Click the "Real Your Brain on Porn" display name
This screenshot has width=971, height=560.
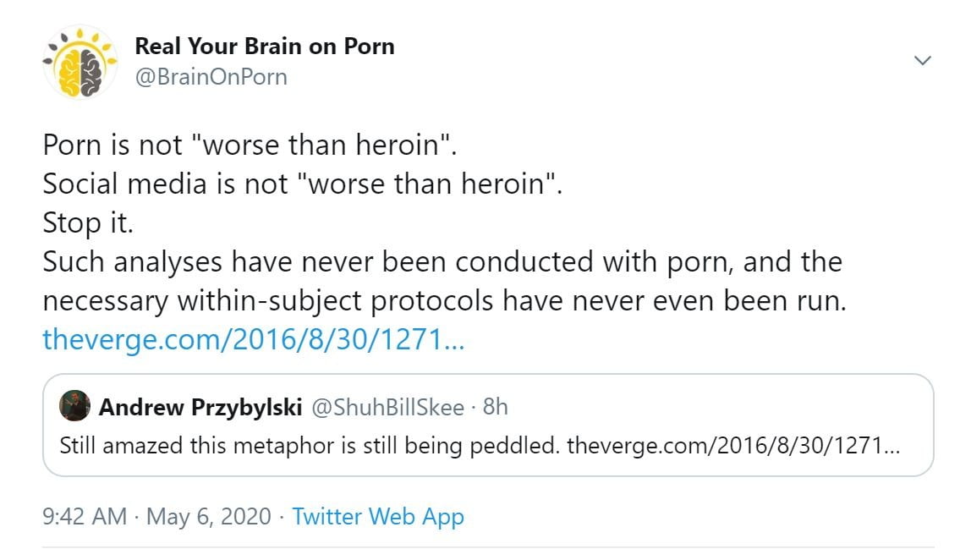[264, 46]
